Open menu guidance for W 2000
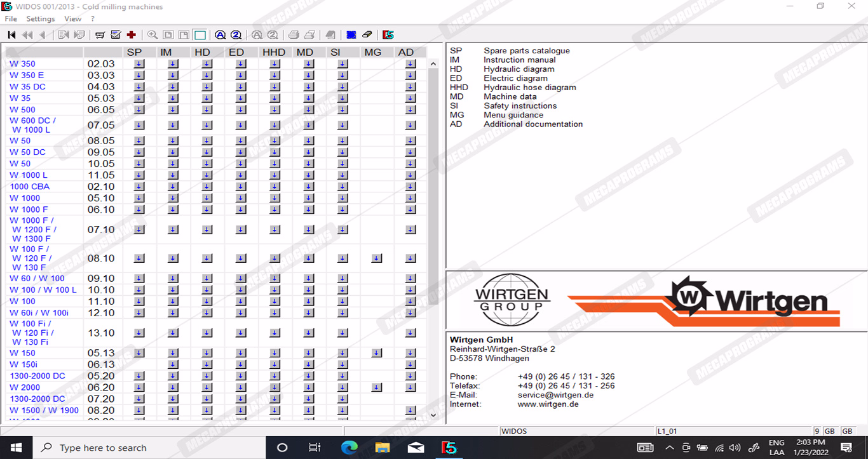 click(376, 387)
